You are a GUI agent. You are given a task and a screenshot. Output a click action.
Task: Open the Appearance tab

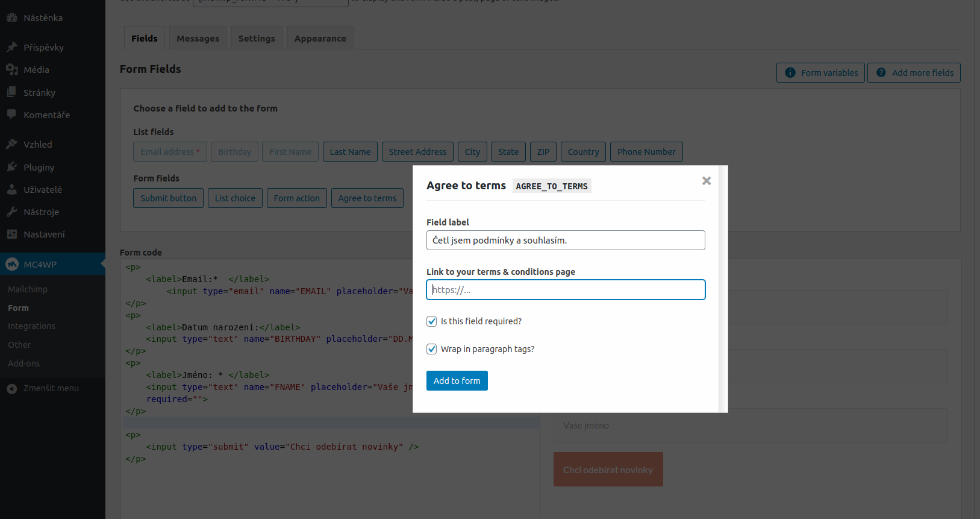click(x=320, y=38)
